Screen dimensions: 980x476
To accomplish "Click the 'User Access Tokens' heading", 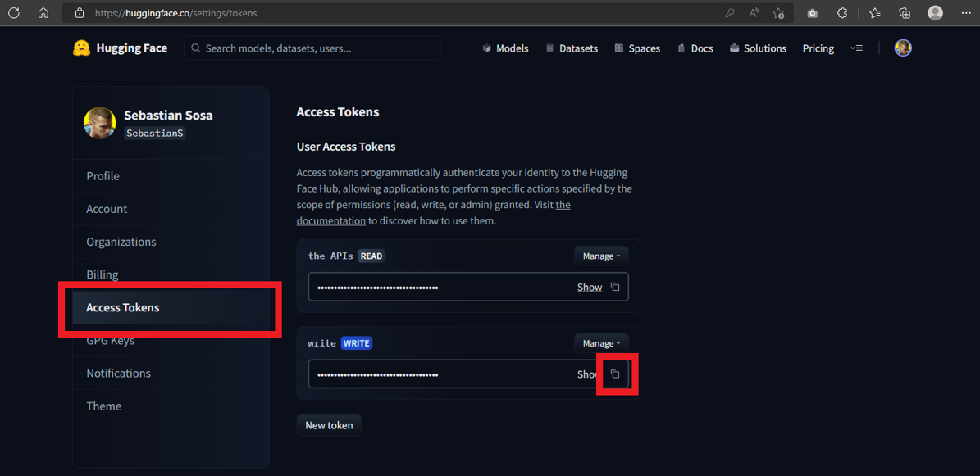I will 345,147.
